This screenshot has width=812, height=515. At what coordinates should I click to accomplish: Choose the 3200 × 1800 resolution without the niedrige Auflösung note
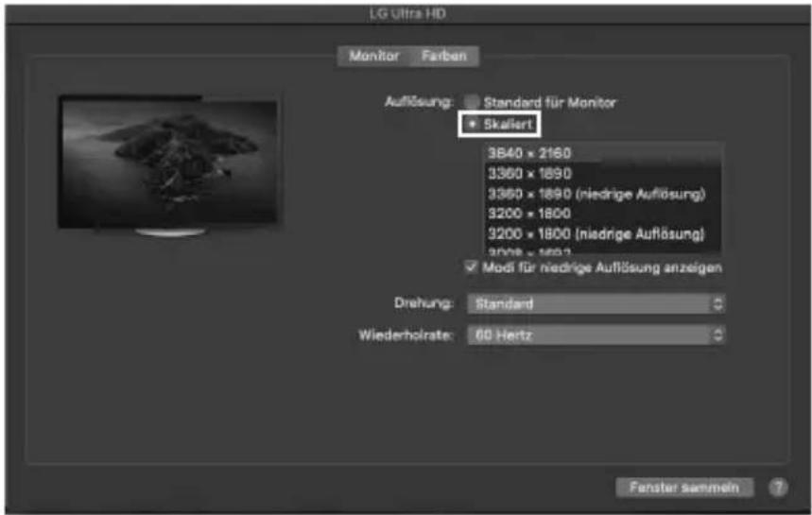click(603, 214)
